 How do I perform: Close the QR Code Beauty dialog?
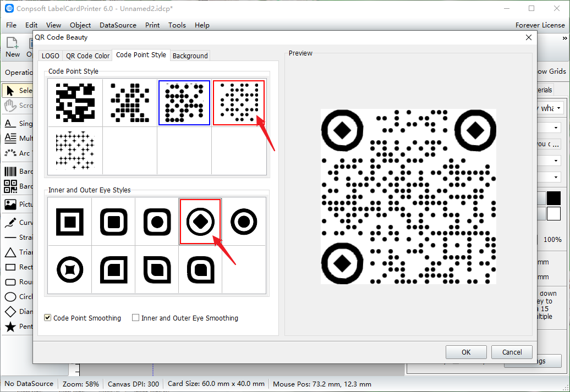529,37
